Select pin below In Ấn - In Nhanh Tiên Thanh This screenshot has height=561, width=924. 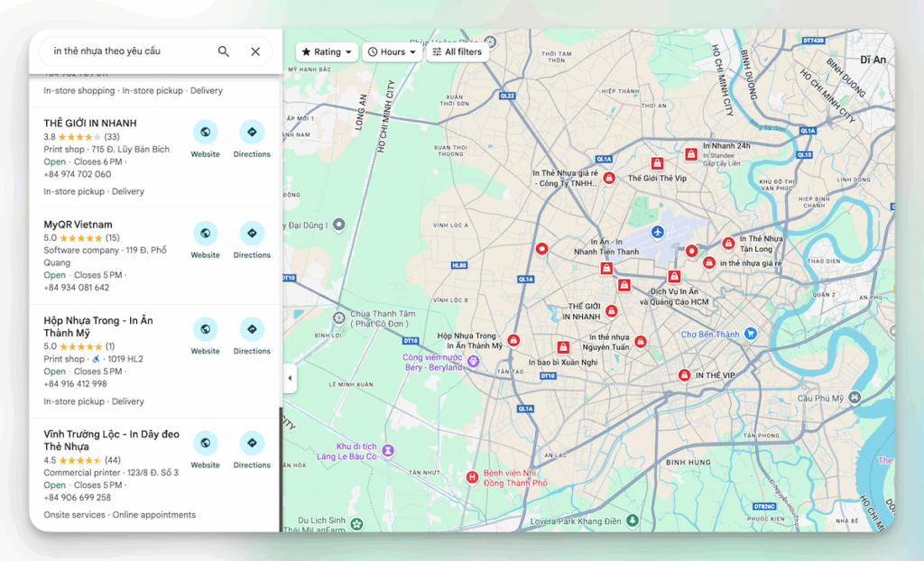click(x=606, y=269)
